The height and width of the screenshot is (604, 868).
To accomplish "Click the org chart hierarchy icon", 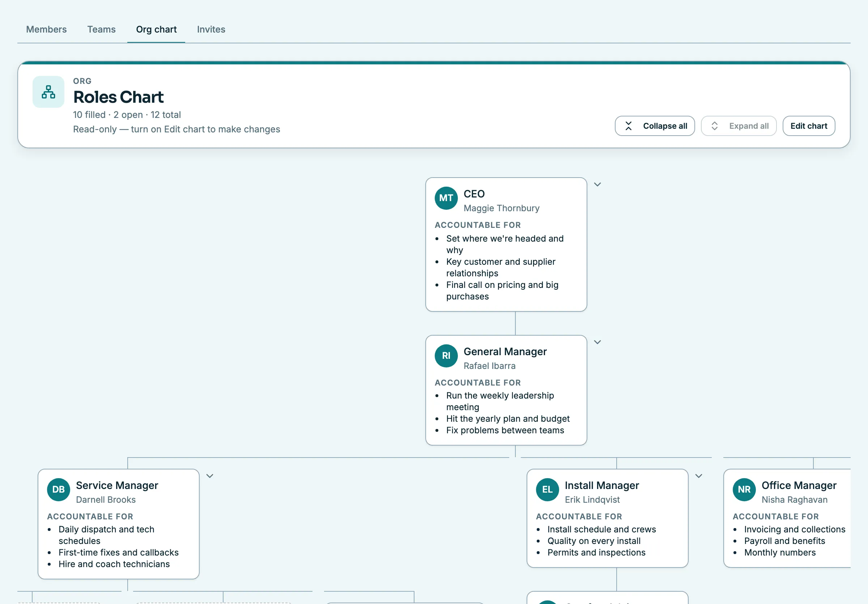I will [48, 92].
